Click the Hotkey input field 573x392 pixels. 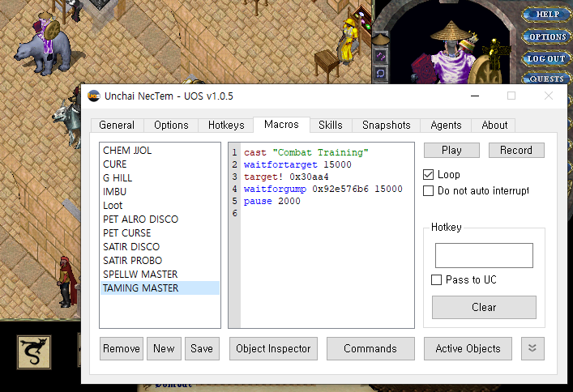484,255
